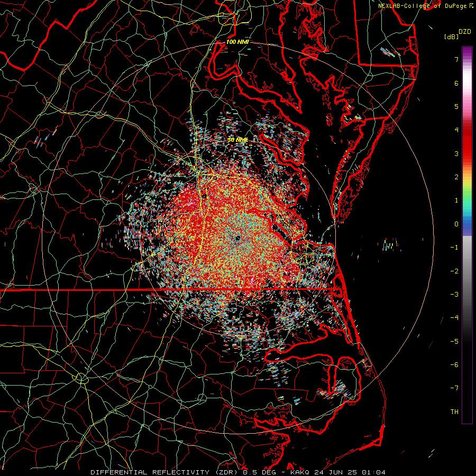Click the 6 dB tick label
The width and height of the screenshot is (476, 476).
456,83
